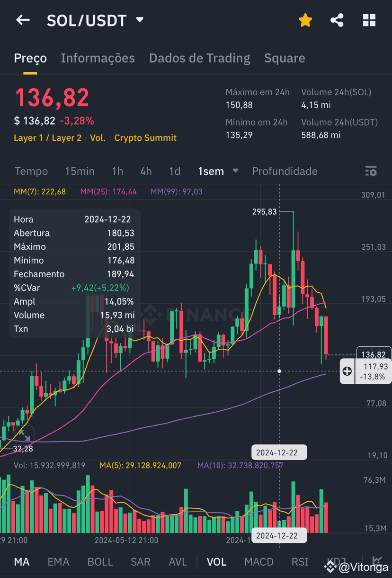Open the SOL/USDT pair dropdown arrow
392x578 pixels.
coord(140,20)
